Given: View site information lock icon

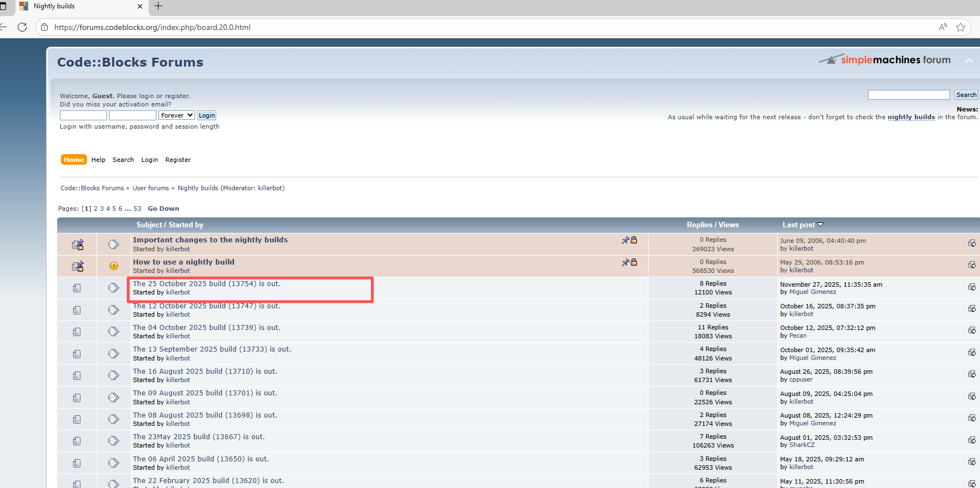Looking at the screenshot, I should click(x=44, y=27).
